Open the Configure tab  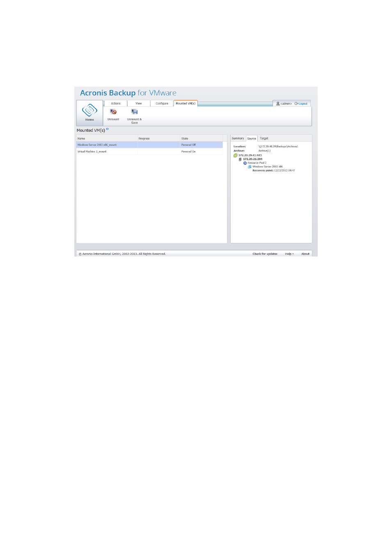coord(162,103)
